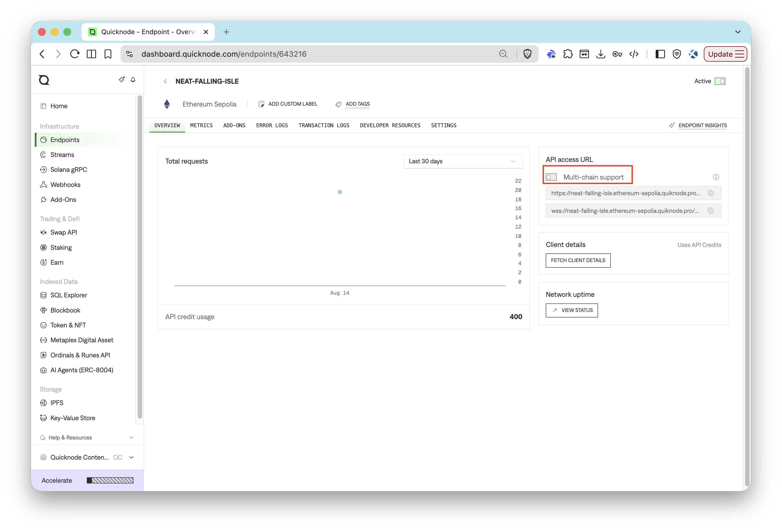
Task: Switch to the Add-Ons tab
Action: pos(234,126)
